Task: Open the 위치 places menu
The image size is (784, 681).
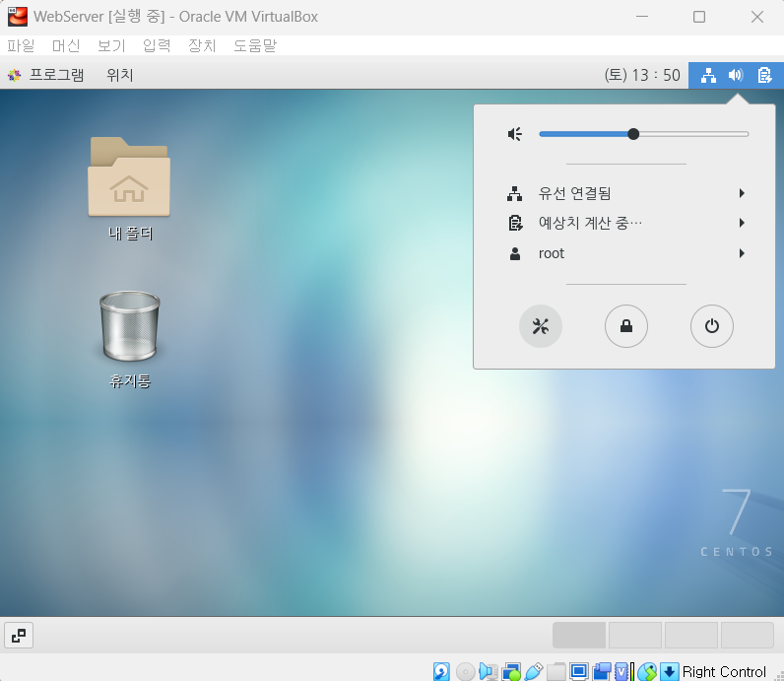Action: click(120, 75)
